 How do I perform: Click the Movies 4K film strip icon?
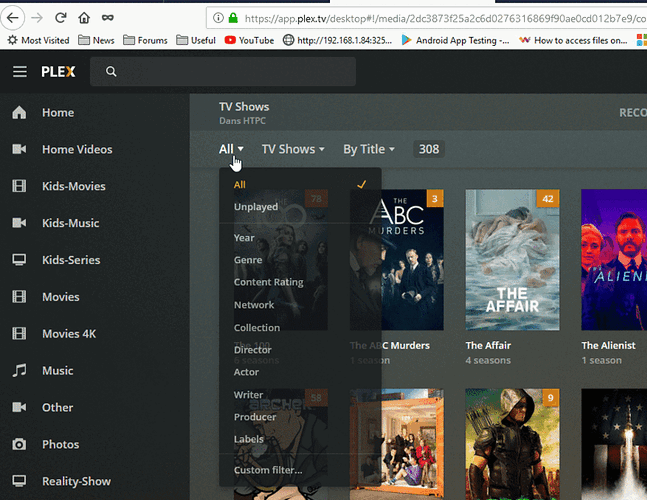(x=19, y=333)
